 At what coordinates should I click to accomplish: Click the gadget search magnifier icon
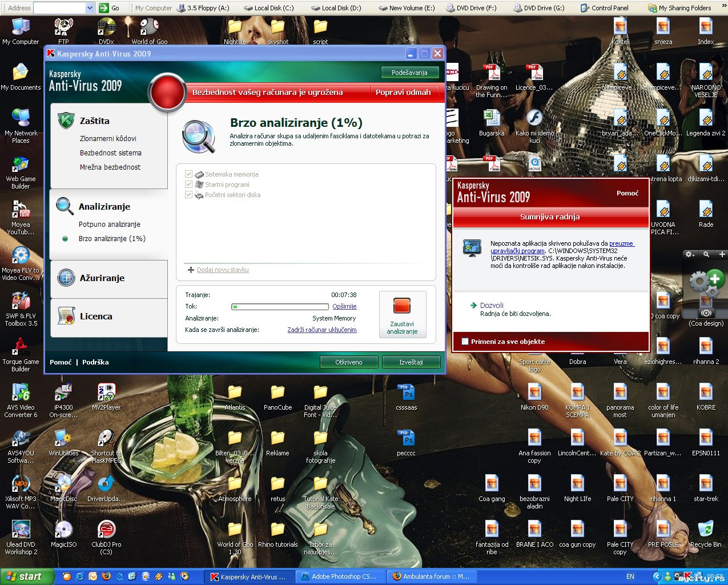pyautogui.click(x=706, y=254)
